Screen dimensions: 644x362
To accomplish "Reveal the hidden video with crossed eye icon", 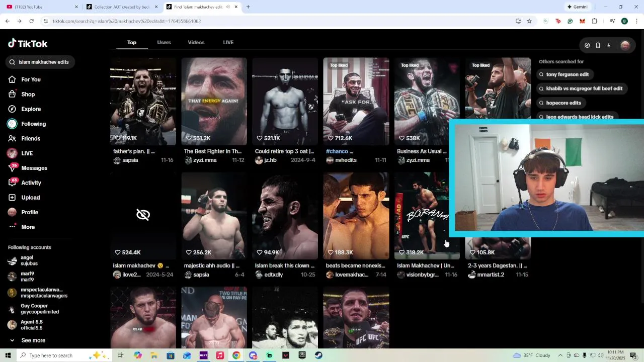I will [143, 215].
